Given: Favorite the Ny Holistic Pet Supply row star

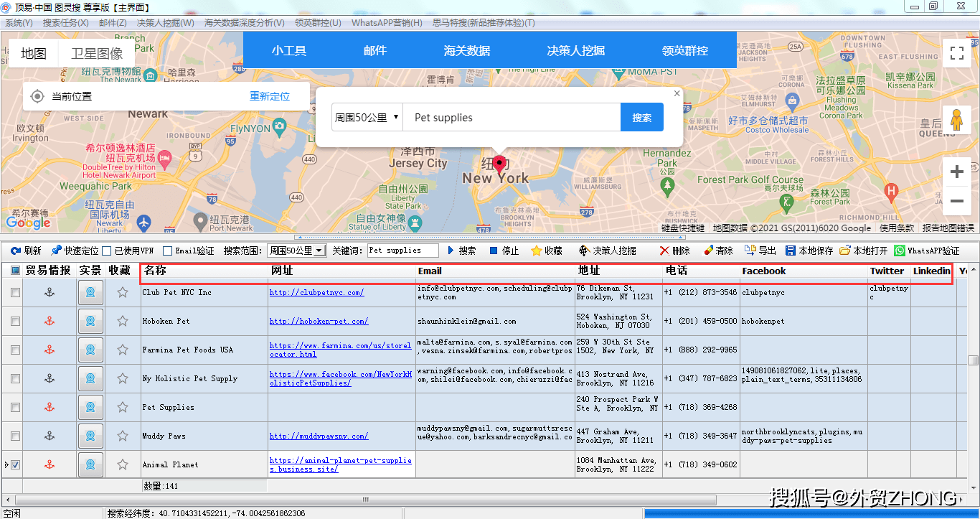Looking at the screenshot, I should click(x=123, y=378).
